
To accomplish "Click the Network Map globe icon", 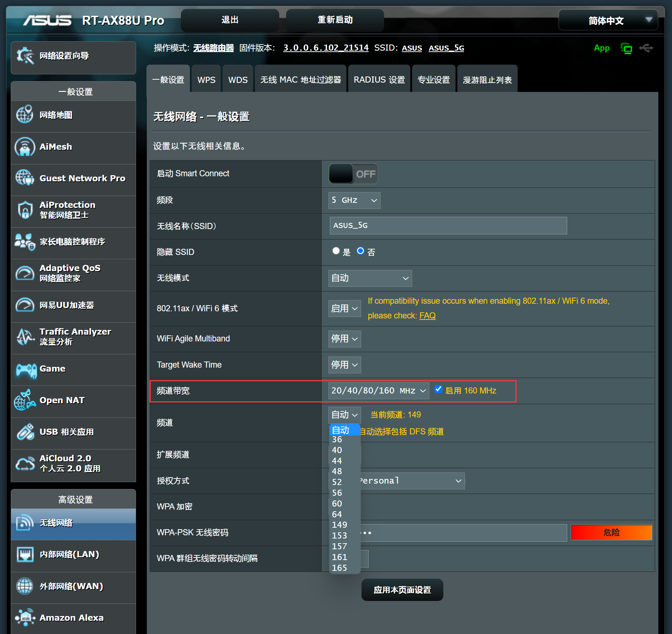I will tap(25, 115).
